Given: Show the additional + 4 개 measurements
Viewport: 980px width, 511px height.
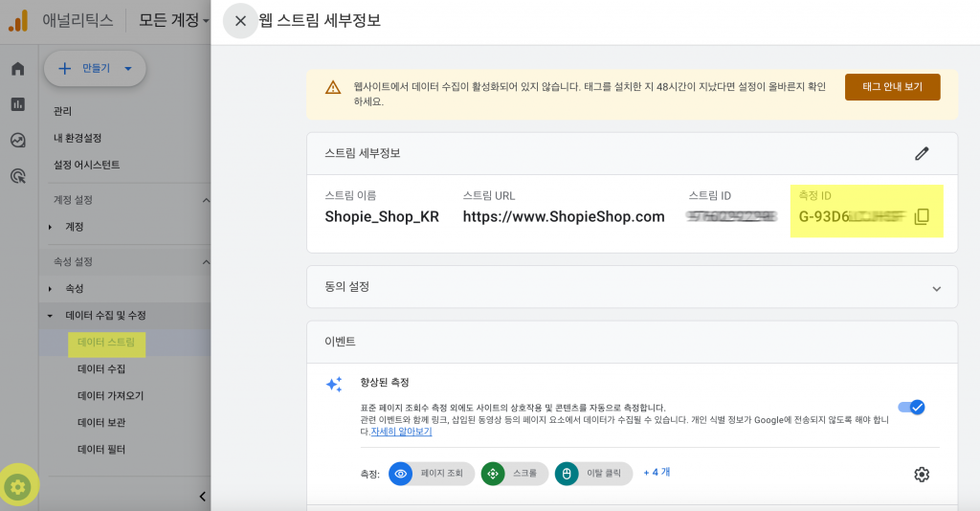Looking at the screenshot, I should (x=657, y=473).
